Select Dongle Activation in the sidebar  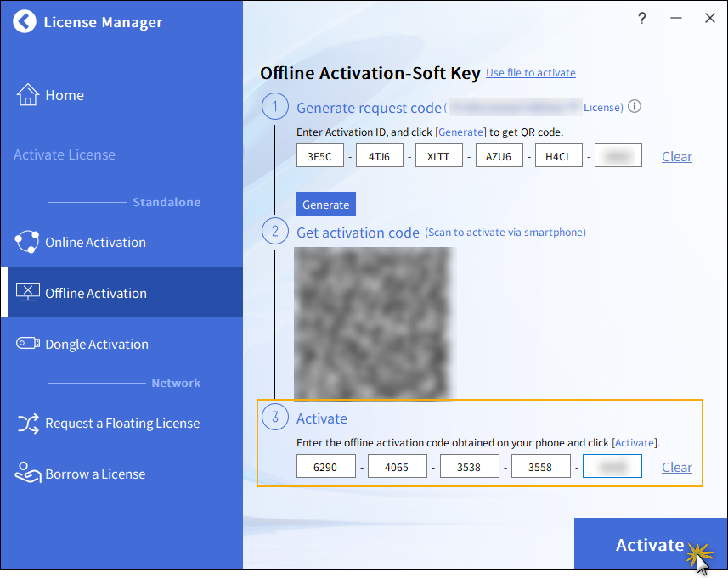[x=96, y=344]
